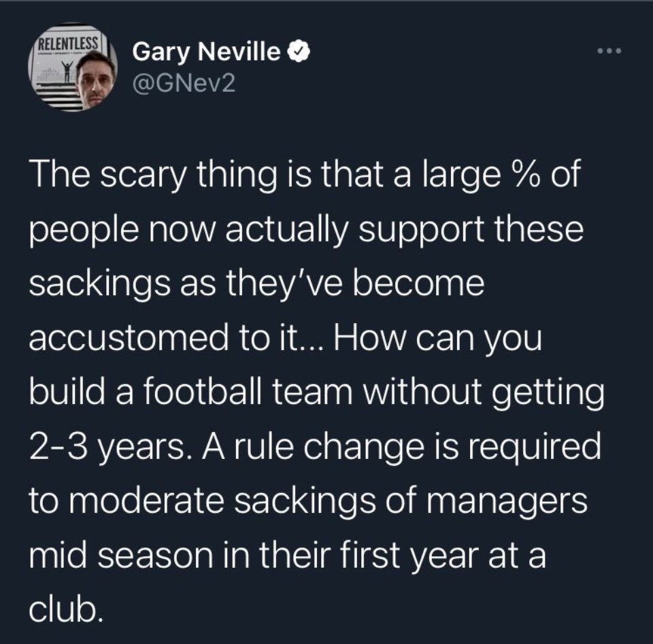The height and width of the screenshot is (644, 653).
Task: Click the RELENTLESS poster in the avatar
Action: click(x=69, y=44)
